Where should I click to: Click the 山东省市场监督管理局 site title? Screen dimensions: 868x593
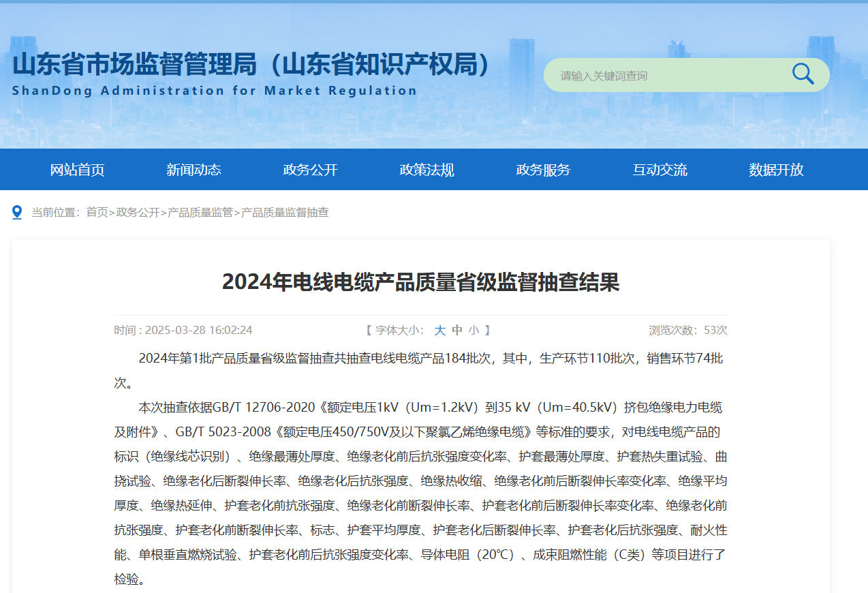tap(252, 65)
